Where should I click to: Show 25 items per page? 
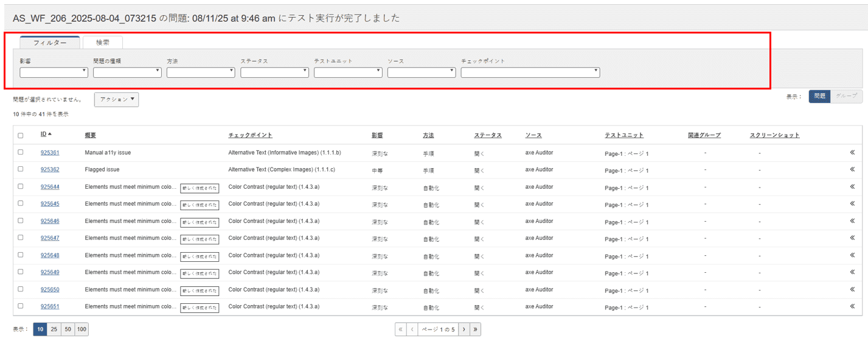pos(54,329)
